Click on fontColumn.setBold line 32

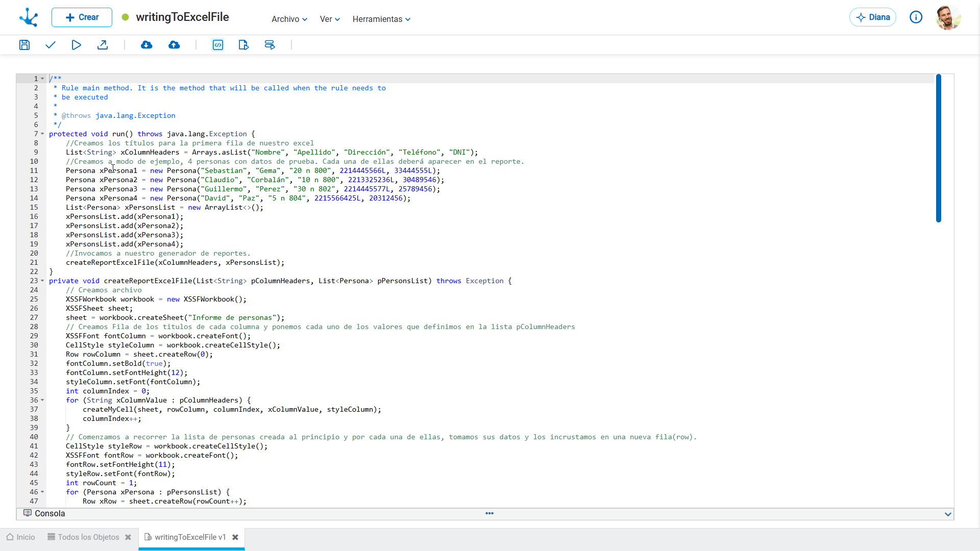coord(118,364)
